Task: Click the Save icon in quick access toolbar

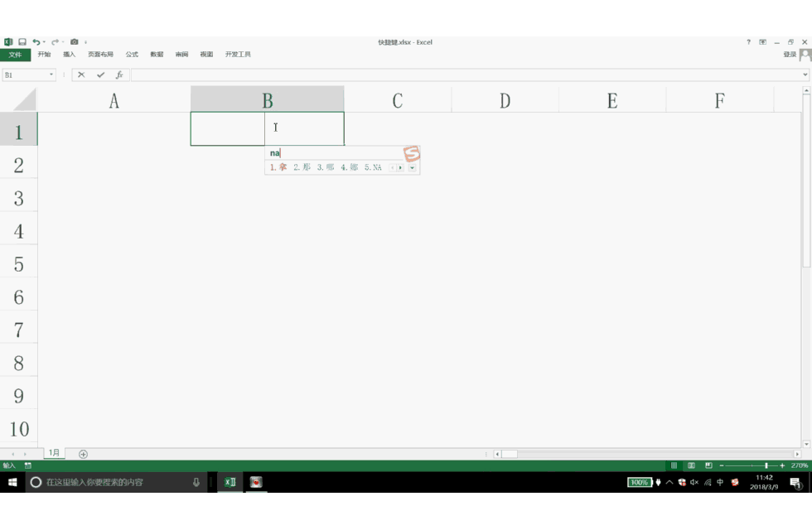Action: coord(22,42)
